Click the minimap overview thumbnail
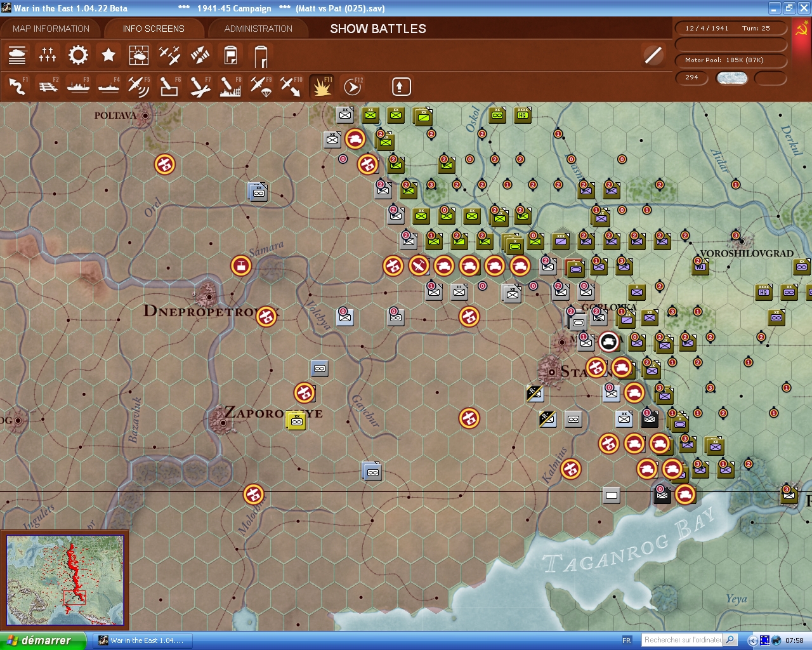This screenshot has height=650, width=812. [x=65, y=580]
